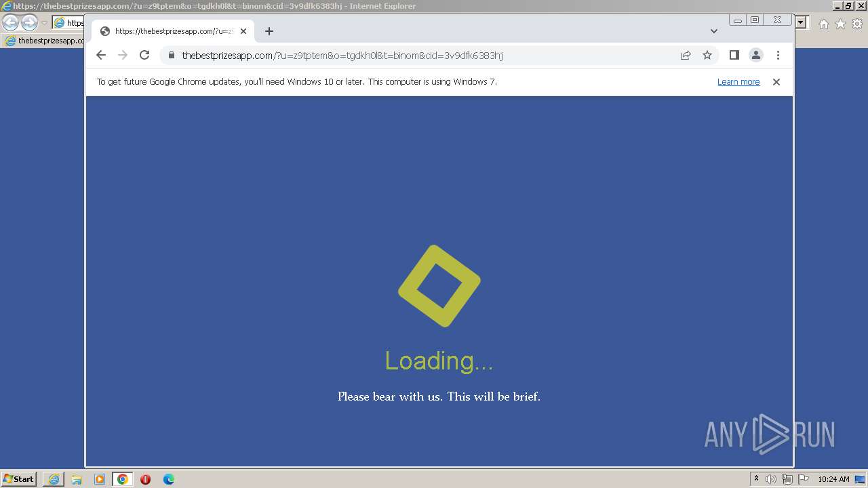
Task: Click Chrome forward arrow button
Action: (123, 56)
